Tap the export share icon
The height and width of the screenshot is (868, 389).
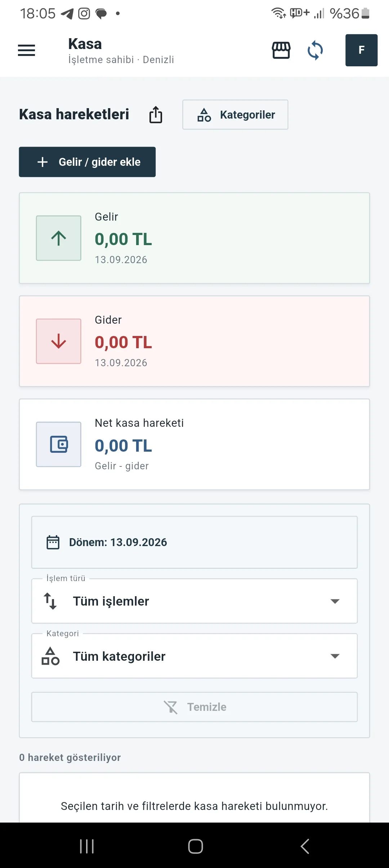pos(156,115)
